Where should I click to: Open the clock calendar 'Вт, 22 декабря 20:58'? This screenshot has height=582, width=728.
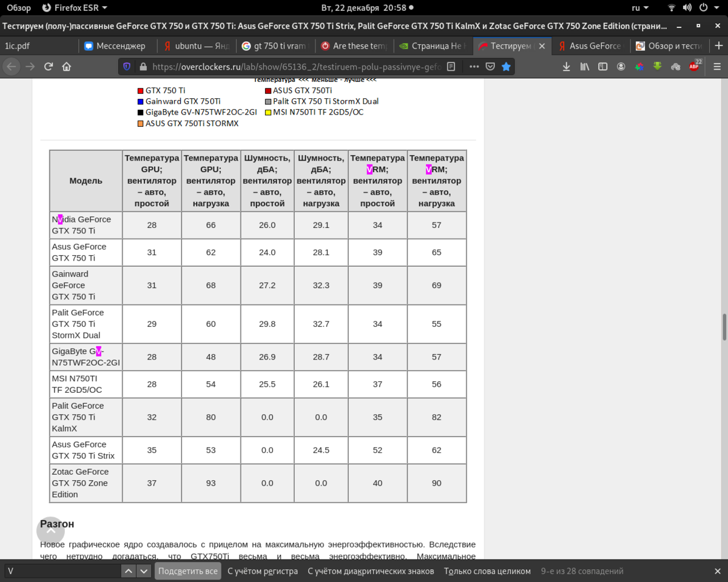pyautogui.click(x=366, y=8)
